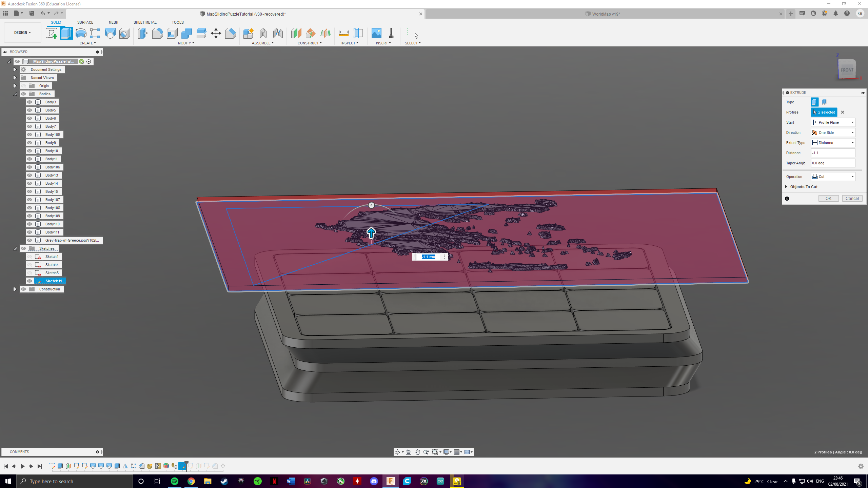
Task: Click the Distance value field in the Extrude dialog
Action: (x=833, y=153)
